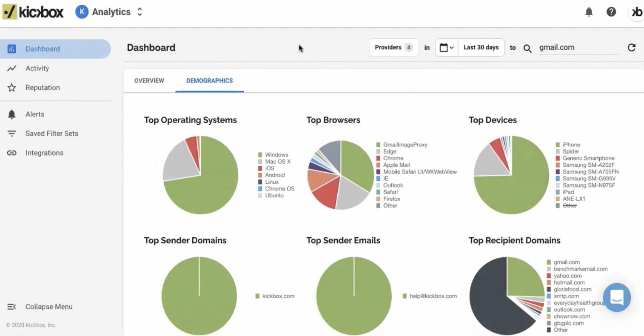
Task: Click the Android legend label
Action: [275, 175]
